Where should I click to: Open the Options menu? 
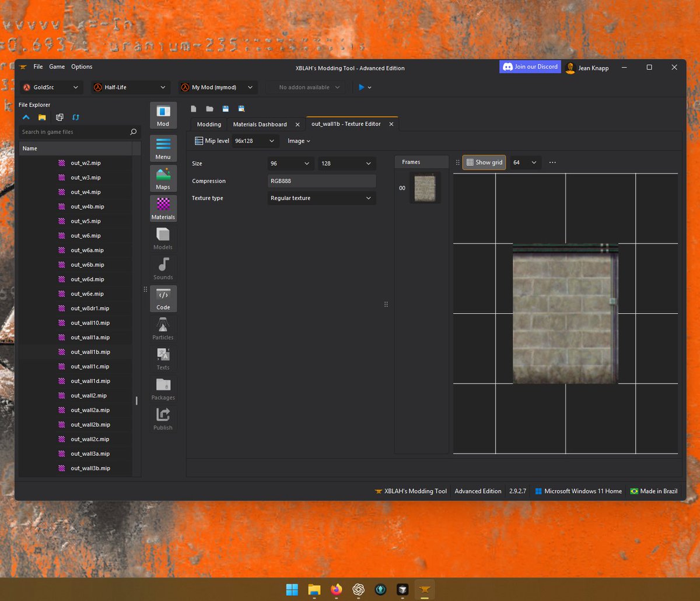(82, 67)
